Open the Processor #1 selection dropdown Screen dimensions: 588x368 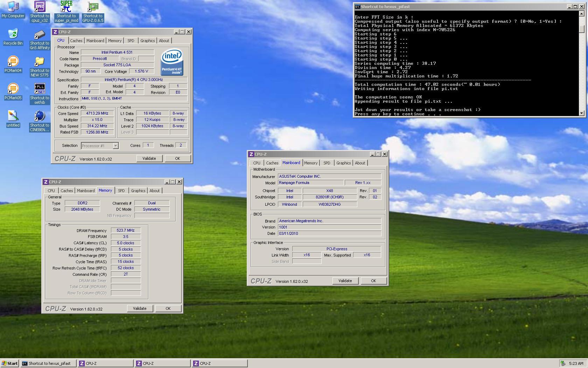point(100,146)
